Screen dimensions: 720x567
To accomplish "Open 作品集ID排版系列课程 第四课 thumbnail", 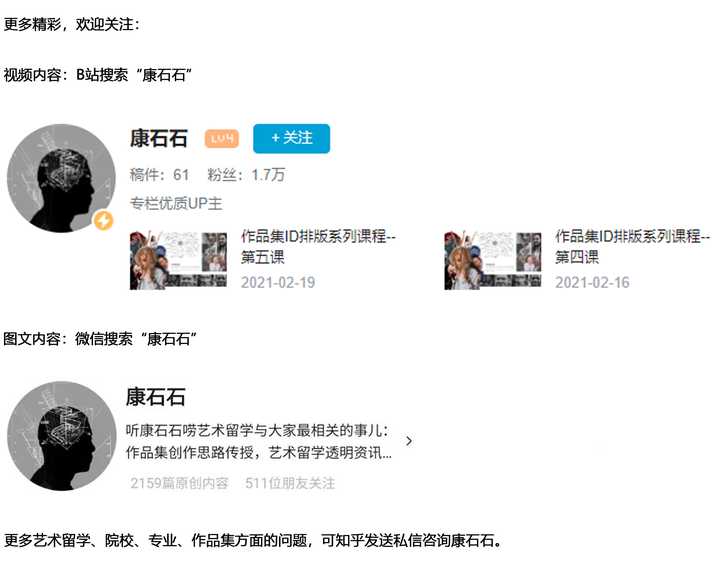I will (x=493, y=260).
